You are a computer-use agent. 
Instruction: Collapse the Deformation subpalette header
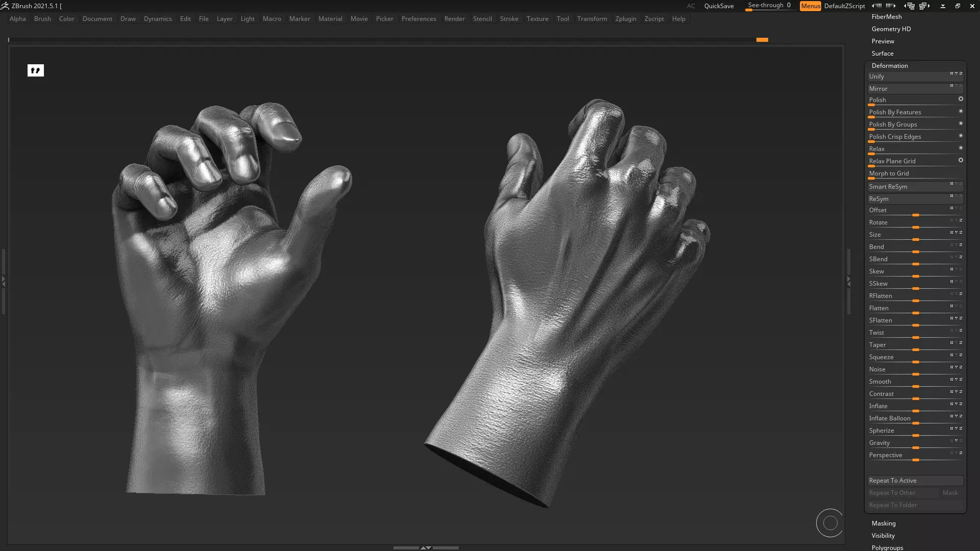pyautogui.click(x=889, y=66)
